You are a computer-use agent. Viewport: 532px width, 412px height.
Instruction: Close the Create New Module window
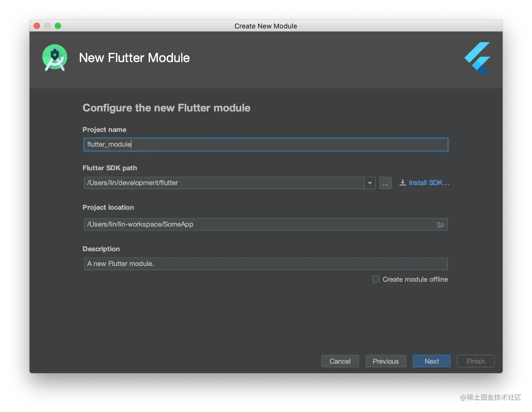tap(37, 26)
